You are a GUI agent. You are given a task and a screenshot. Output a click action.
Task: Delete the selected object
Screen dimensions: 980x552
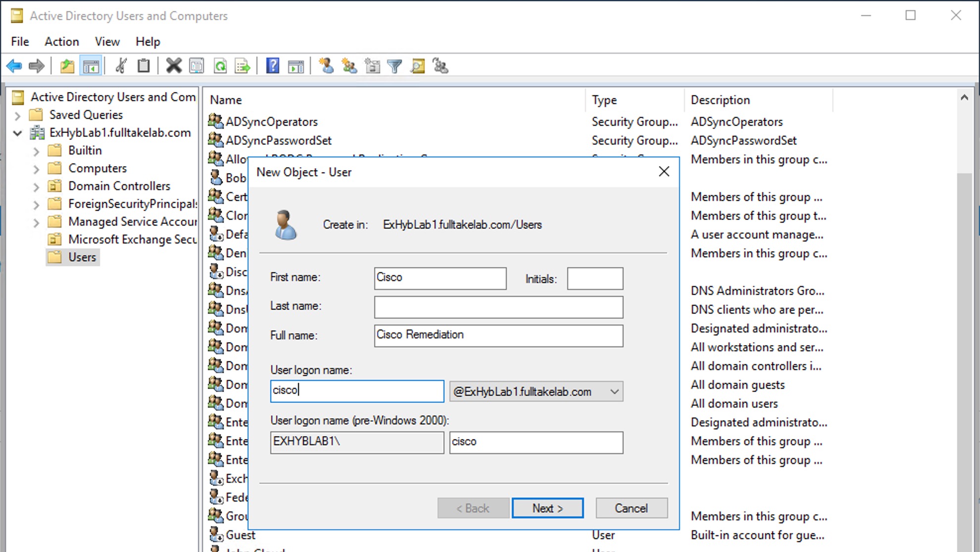(x=174, y=65)
